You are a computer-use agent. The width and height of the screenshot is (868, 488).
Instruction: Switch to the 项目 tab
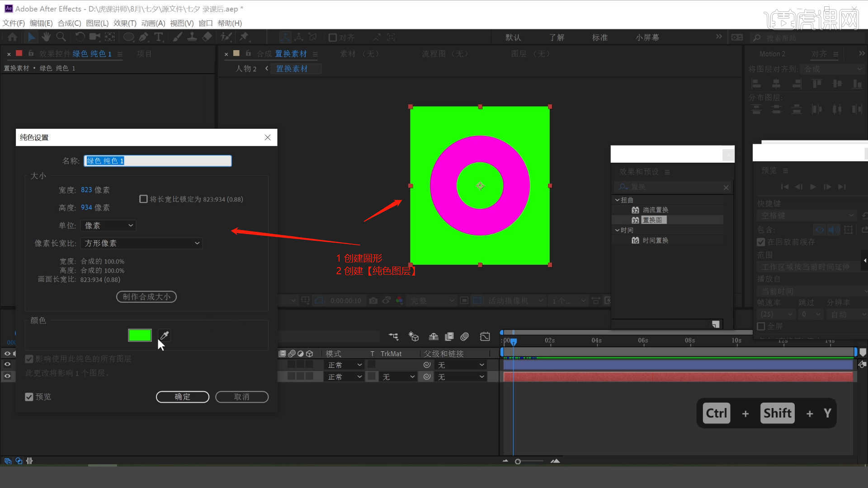[x=144, y=54]
